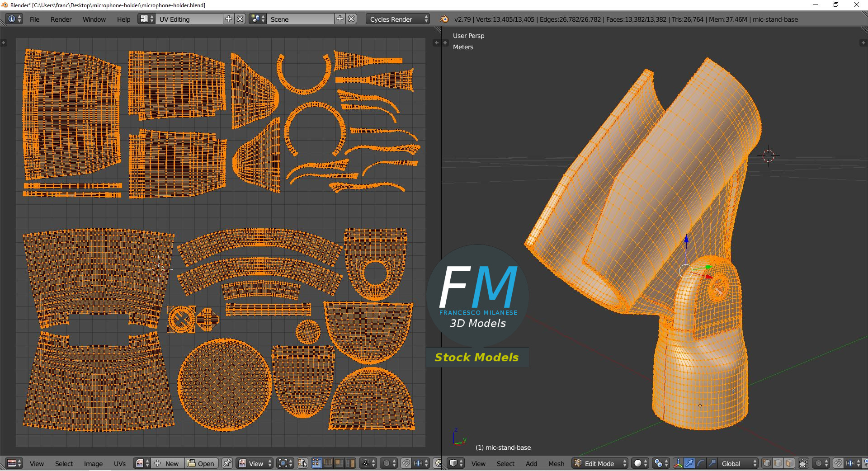Open the UVs menu

click(120, 464)
